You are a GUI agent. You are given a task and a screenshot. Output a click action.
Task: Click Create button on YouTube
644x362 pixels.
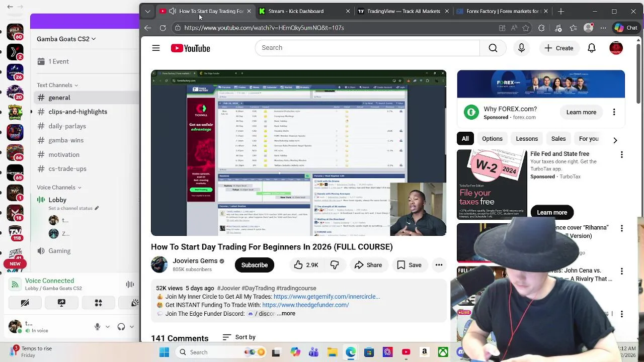click(558, 48)
